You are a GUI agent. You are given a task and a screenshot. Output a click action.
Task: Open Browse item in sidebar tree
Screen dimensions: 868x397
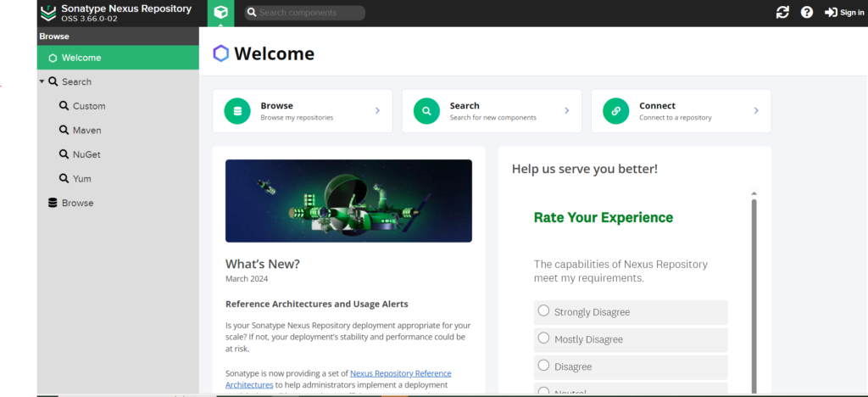click(118, 203)
